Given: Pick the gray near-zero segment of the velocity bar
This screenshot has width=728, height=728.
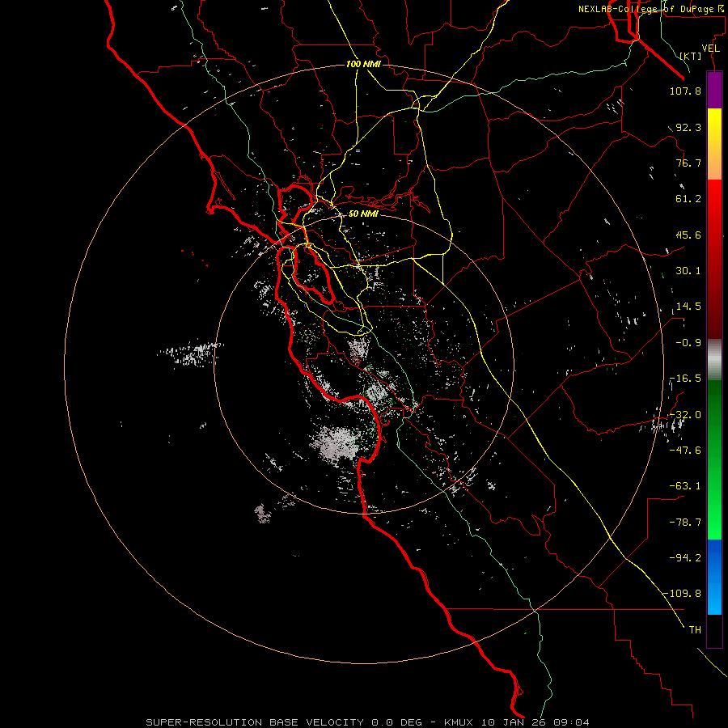Looking at the screenshot, I should pos(714,359).
